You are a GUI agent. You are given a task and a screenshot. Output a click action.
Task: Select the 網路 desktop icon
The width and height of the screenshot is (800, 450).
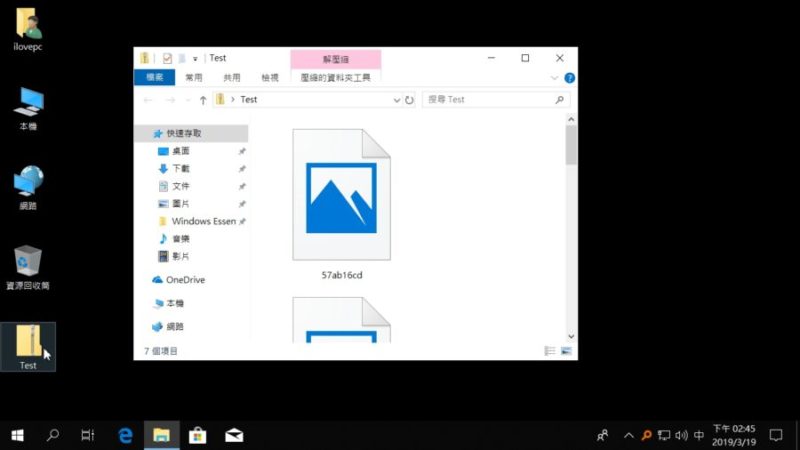click(28, 188)
